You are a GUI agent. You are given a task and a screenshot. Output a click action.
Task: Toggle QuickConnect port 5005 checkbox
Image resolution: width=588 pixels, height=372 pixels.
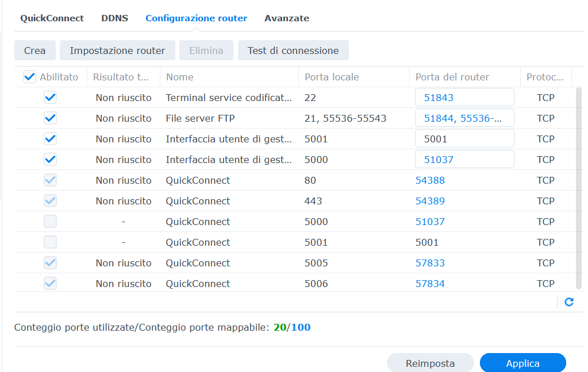[x=50, y=263]
